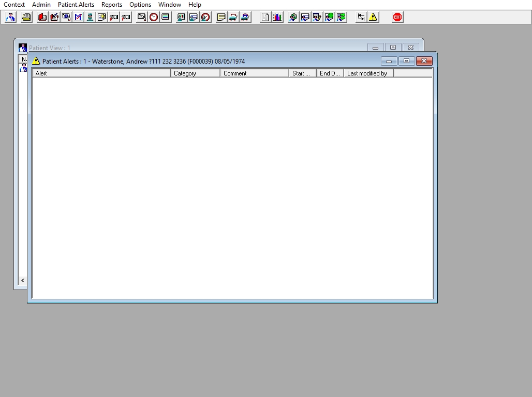Click the bar chart toolbar icon
This screenshot has height=397, width=532.
[277, 17]
